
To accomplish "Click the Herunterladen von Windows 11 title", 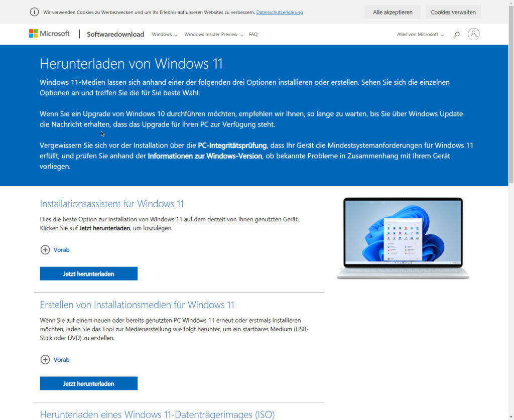I will click(131, 64).
